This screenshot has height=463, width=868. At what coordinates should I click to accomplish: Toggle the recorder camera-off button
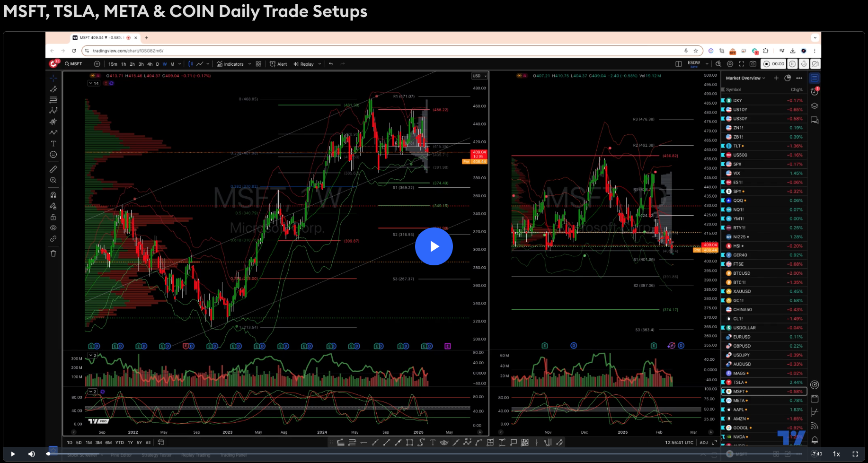(x=815, y=64)
